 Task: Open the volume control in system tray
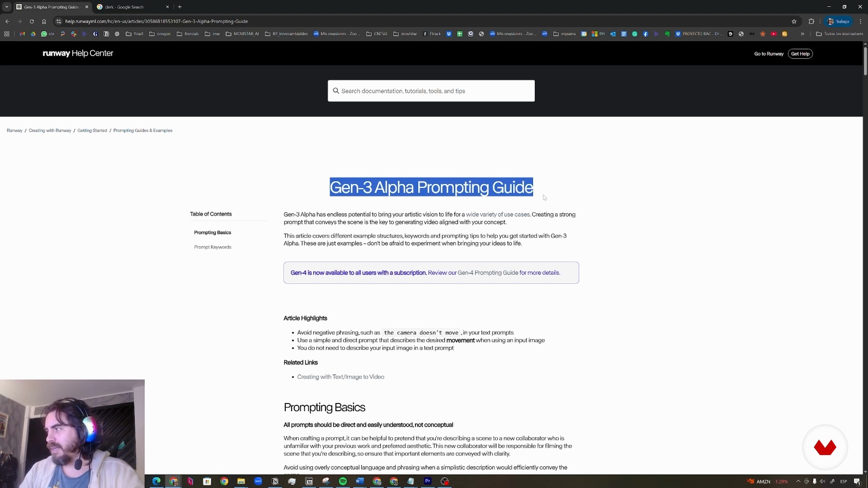822,482
